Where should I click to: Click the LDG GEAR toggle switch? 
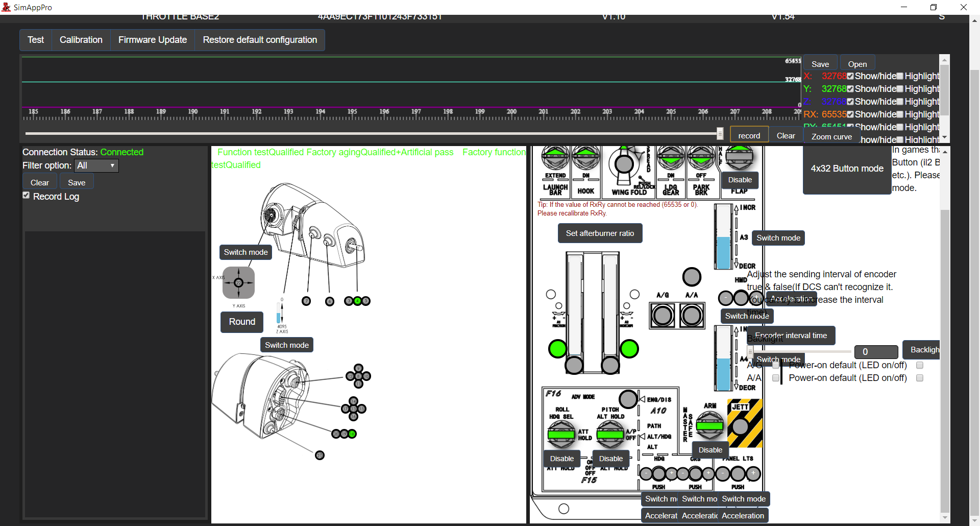coord(671,157)
